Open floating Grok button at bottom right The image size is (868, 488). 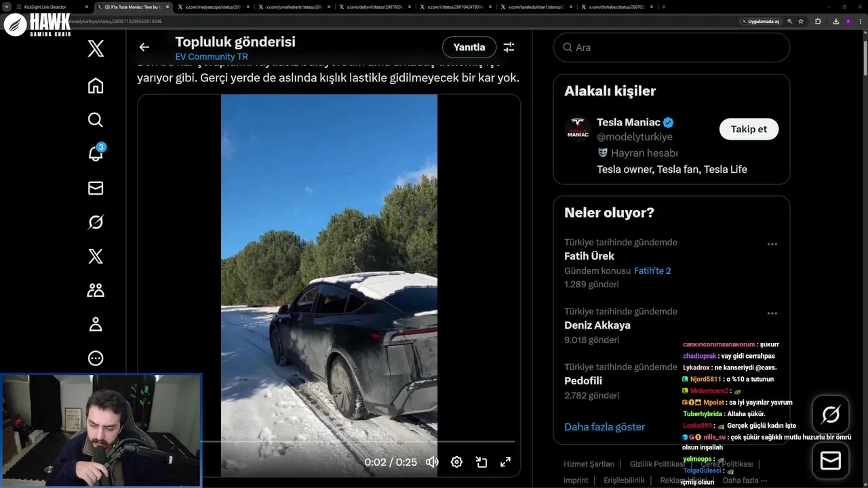[x=831, y=413]
